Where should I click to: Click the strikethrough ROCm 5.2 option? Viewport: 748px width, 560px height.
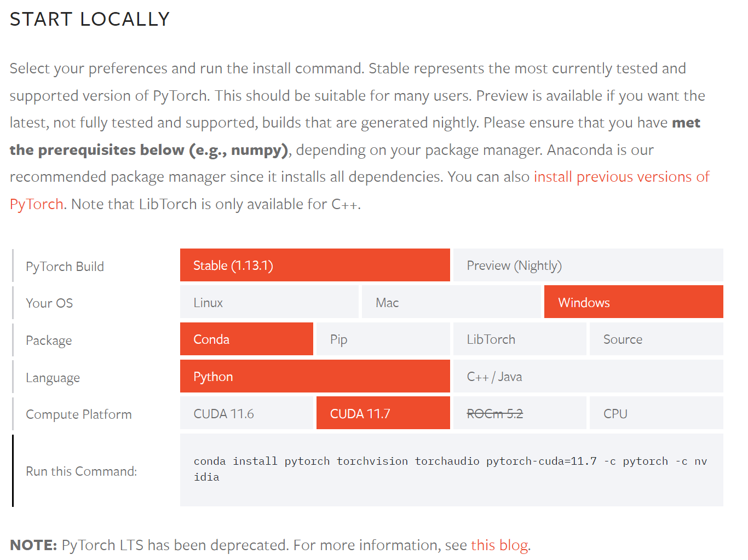(520, 413)
